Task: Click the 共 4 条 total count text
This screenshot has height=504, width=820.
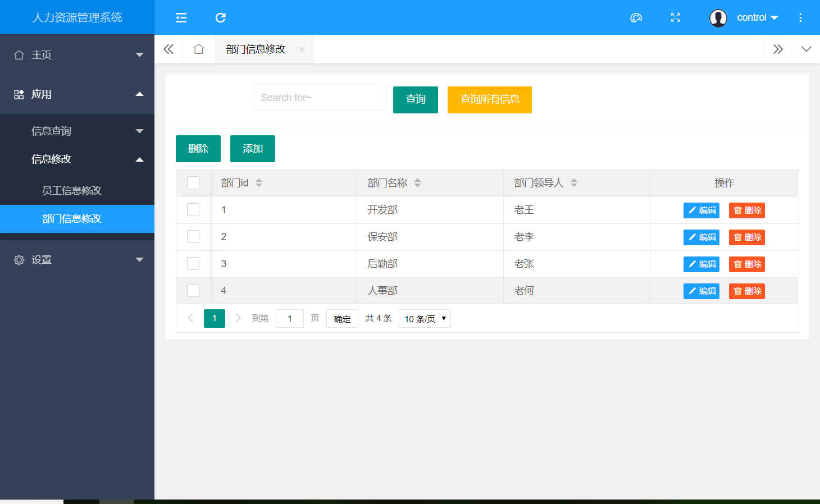Action: [379, 318]
